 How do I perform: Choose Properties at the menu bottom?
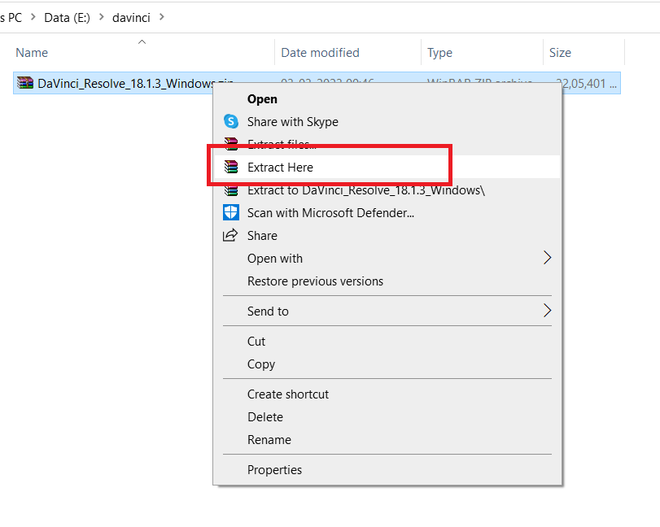click(x=274, y=470)
